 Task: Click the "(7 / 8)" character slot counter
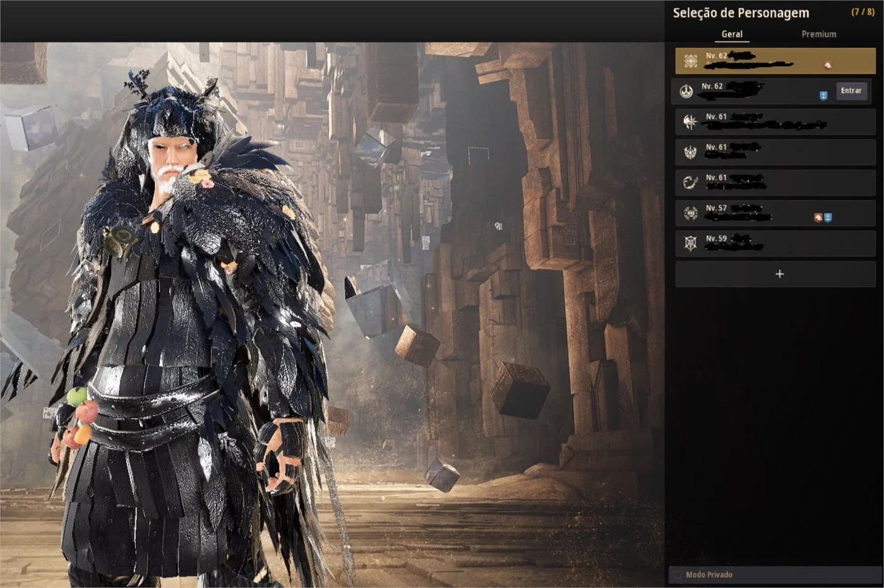click(863, 12)
